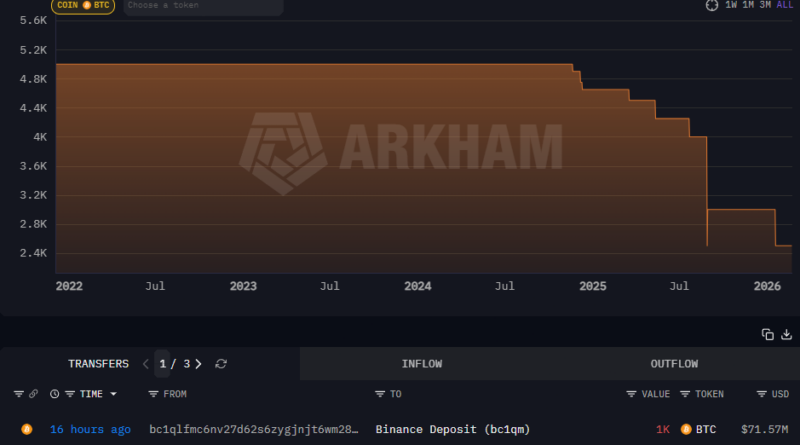Open the '16 hours ago' transaction link
The image size is (800, 445).
tap(90, 429)
